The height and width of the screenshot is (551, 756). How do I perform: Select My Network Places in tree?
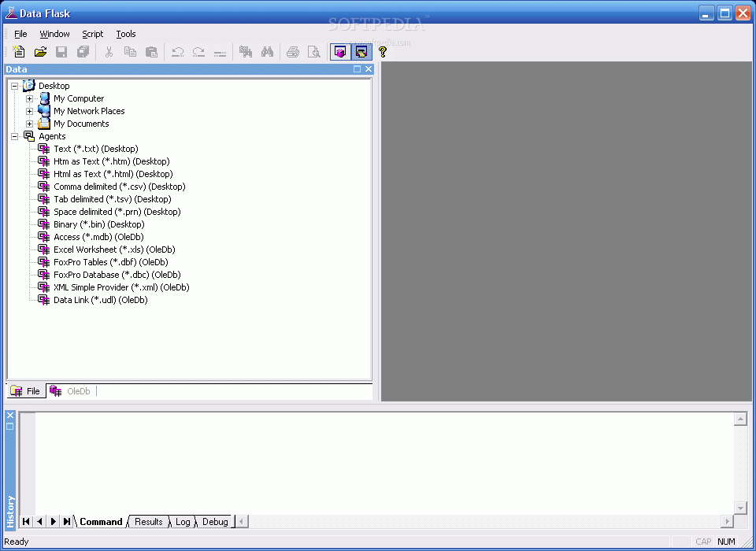[89, 111]
